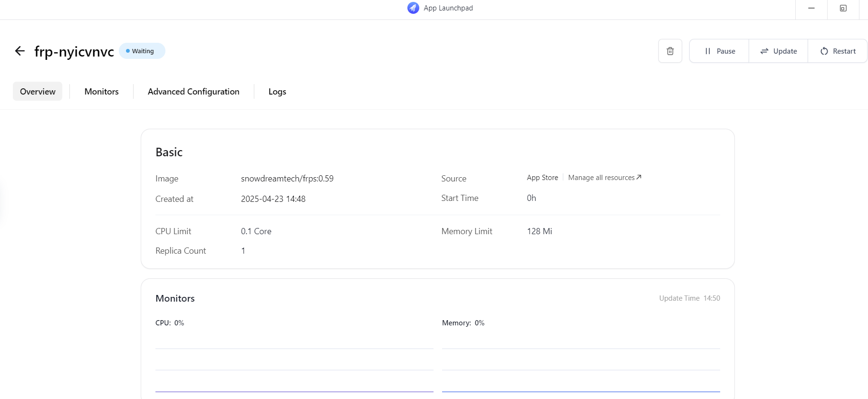This screenshot has width=868, height=399.
Task: View the Logs tab
Action: pyautogui.click(x=277, y=92)
